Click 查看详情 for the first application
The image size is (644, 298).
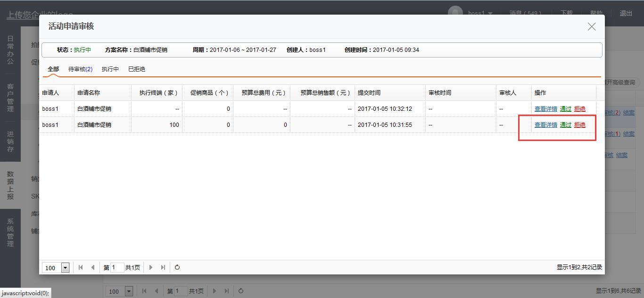(x=545, y=109)
